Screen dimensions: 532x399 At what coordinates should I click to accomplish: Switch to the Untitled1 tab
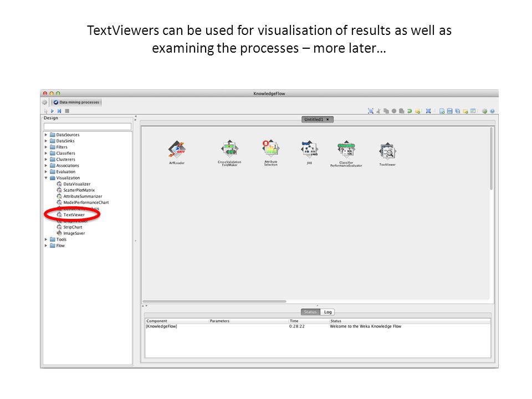click(x=314, y=120)
